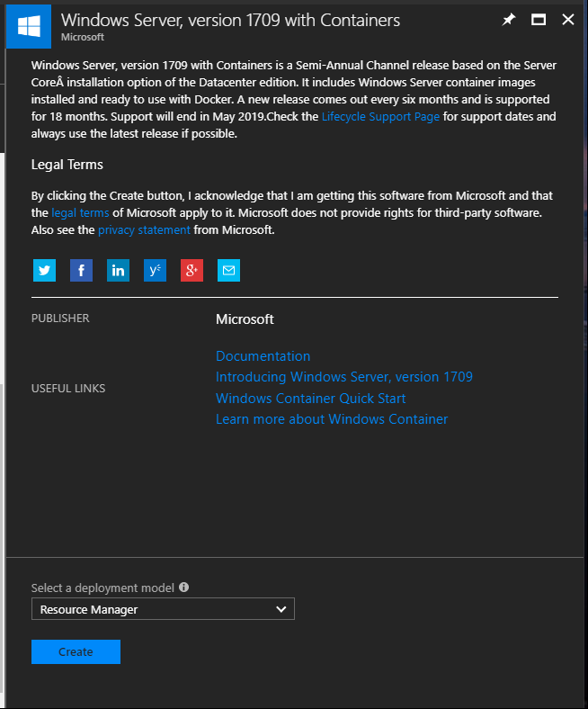Click the Microsoft subtitle under title
The image size is (588, 709).
pyautogui.click(x=83, y=37)
